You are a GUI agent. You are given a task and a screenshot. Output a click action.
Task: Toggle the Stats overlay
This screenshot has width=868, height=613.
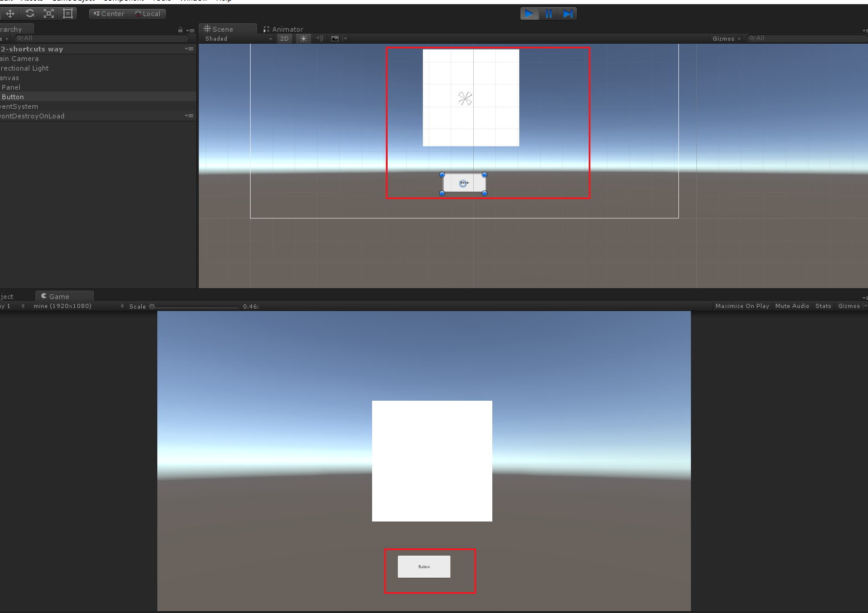pyautogui.click(x=823, y=306)
